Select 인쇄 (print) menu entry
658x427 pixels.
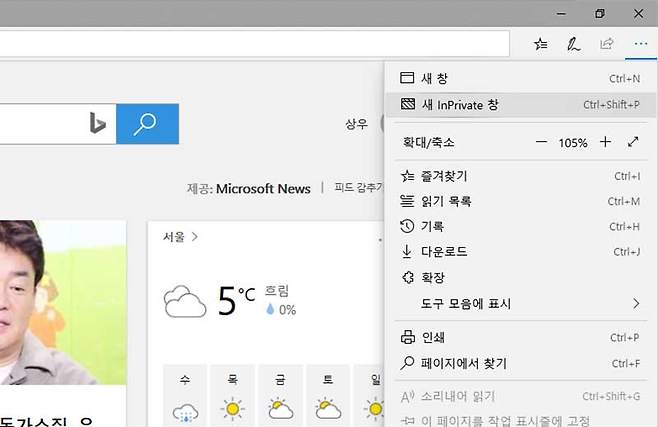(520, 337)
